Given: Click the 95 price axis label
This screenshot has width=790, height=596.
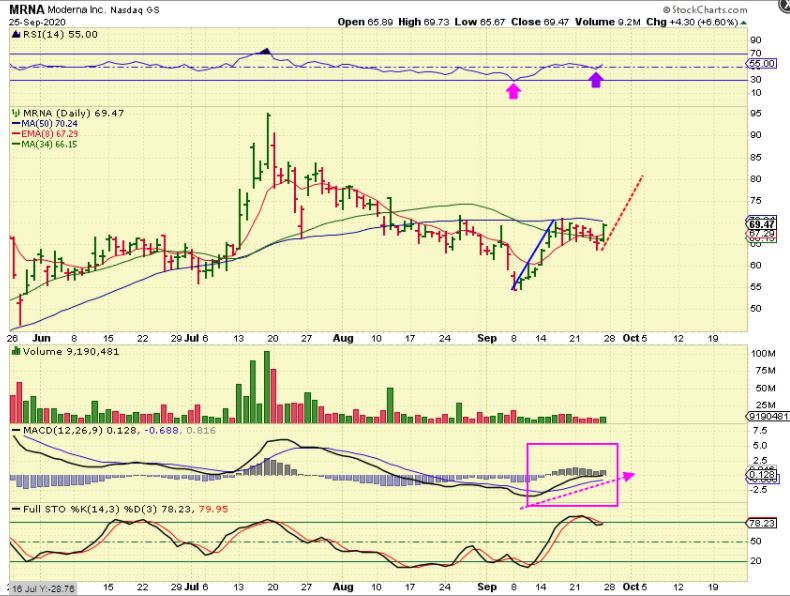Looking at the screenshot, I should coord(756,113).
